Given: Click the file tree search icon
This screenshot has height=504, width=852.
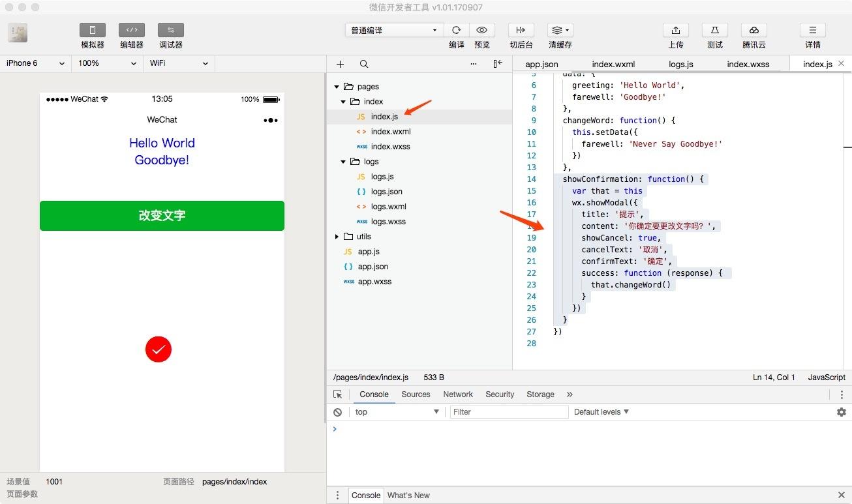Looking at the screenshot, I should pos(364,64).
